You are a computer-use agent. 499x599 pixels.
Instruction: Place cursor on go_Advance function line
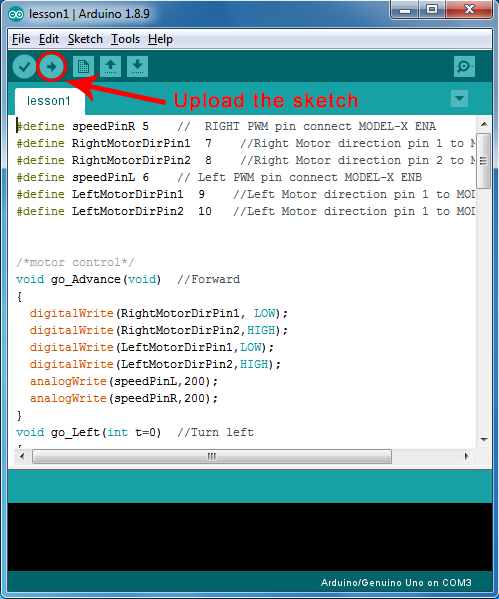tap(128, 279)
